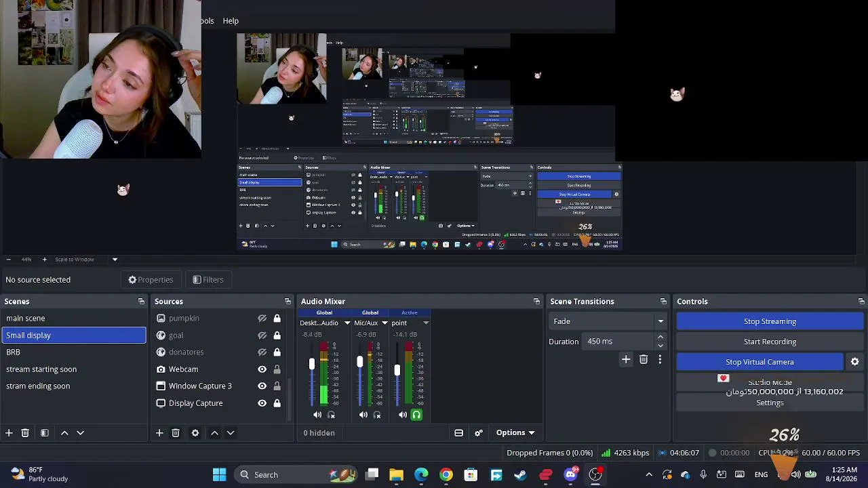Move scene down arrow in Scenes panel

pos(80,432)
